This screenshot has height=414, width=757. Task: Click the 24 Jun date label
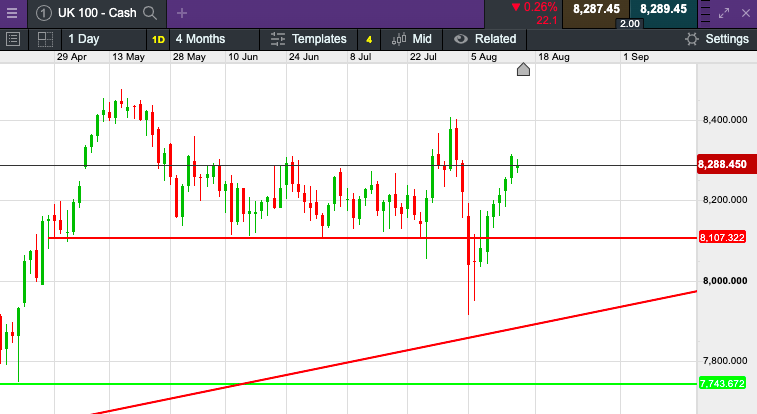click(x=304, y=57)
